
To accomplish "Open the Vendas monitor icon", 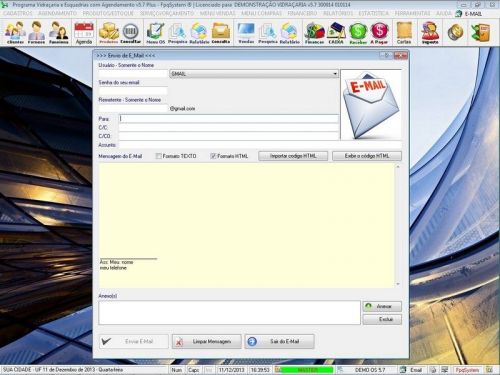I will [246, 33].
